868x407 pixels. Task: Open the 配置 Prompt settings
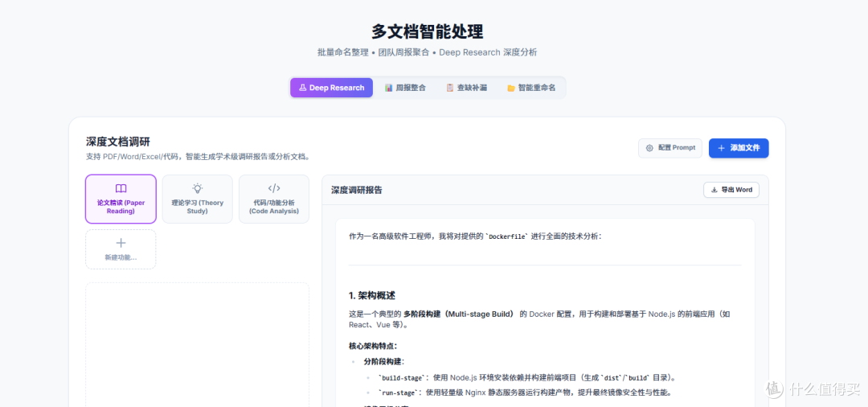coord(669,148)
